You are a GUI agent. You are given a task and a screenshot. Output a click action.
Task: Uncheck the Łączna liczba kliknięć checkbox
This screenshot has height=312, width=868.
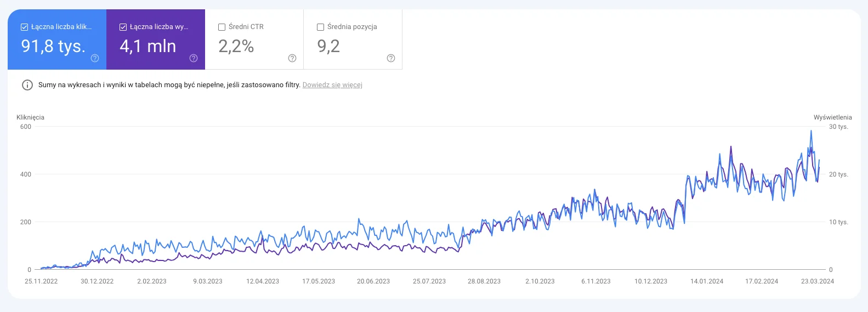[x=25, y=27]
